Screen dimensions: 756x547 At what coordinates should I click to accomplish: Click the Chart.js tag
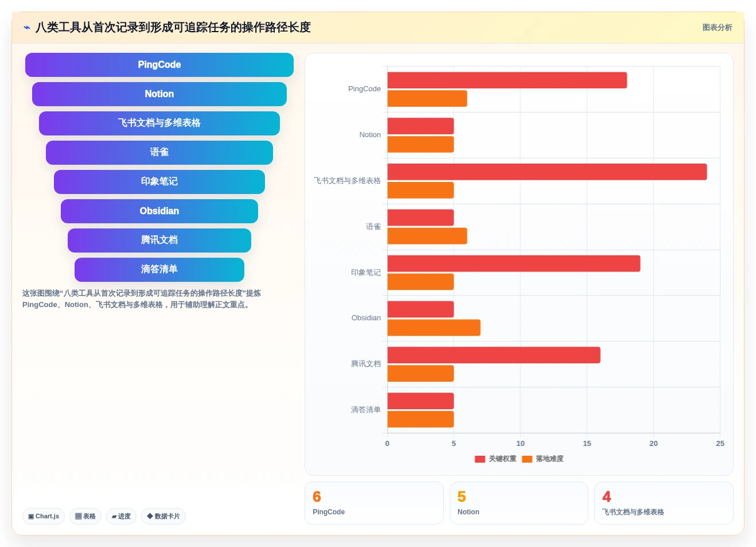(x=44, y=516)
